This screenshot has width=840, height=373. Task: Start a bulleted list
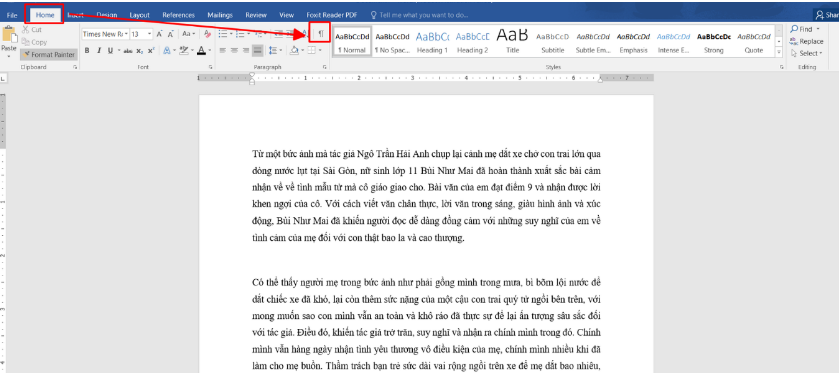coord(224,34)
